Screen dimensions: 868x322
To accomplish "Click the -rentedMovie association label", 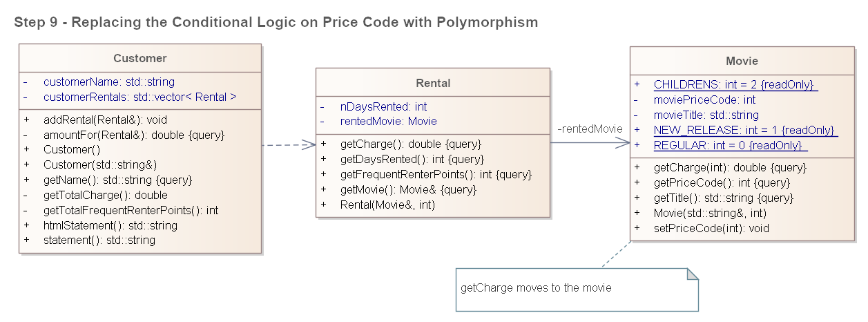I will click(x=590, y=129).
